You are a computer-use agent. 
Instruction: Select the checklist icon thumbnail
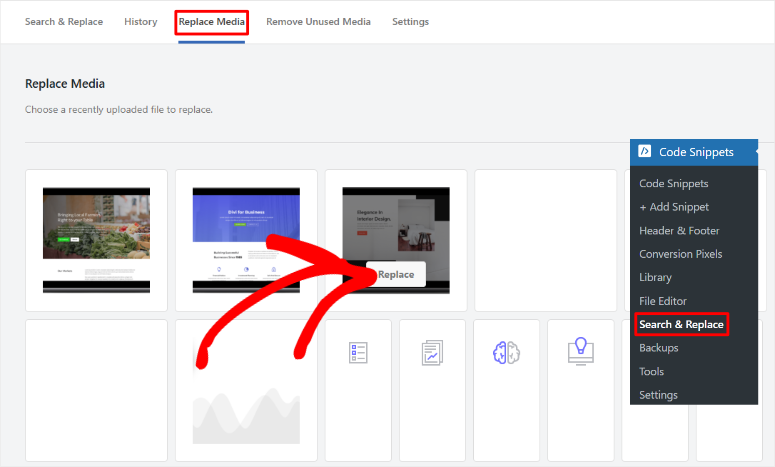[x=358, y=353]
